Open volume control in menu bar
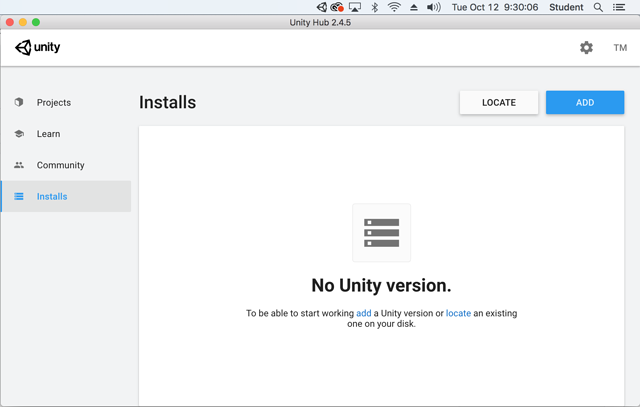Image resolution: width=640 pixels, height=407 pixels. coord(433,7)
